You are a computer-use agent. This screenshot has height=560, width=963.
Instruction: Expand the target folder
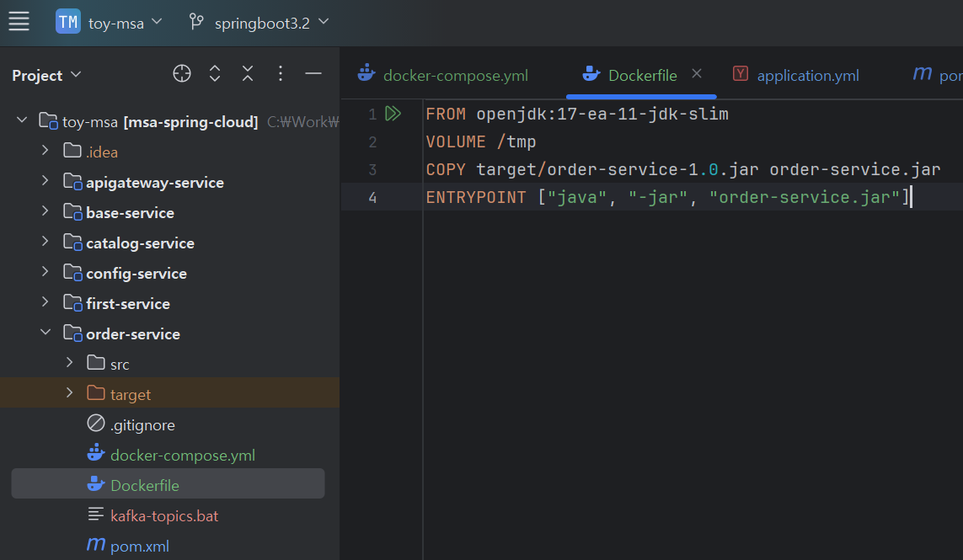click(x=69, y=393)
